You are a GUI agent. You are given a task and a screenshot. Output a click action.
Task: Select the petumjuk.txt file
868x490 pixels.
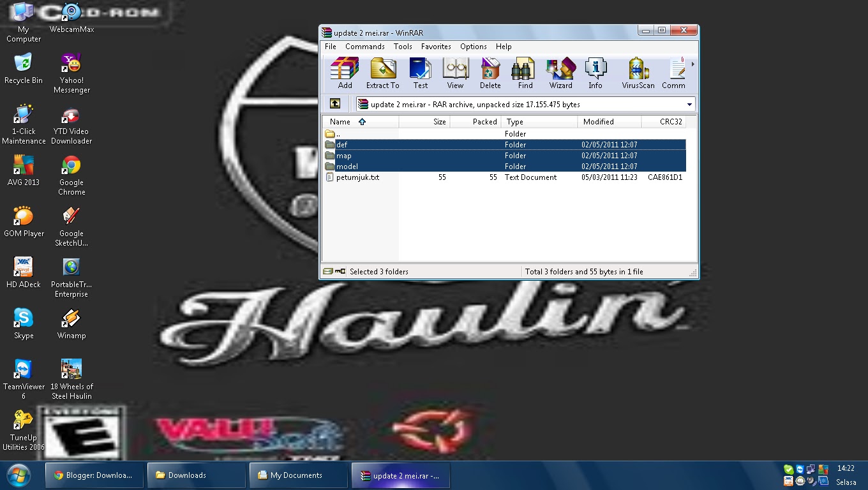pyautogui.click(x=504, y=177)
